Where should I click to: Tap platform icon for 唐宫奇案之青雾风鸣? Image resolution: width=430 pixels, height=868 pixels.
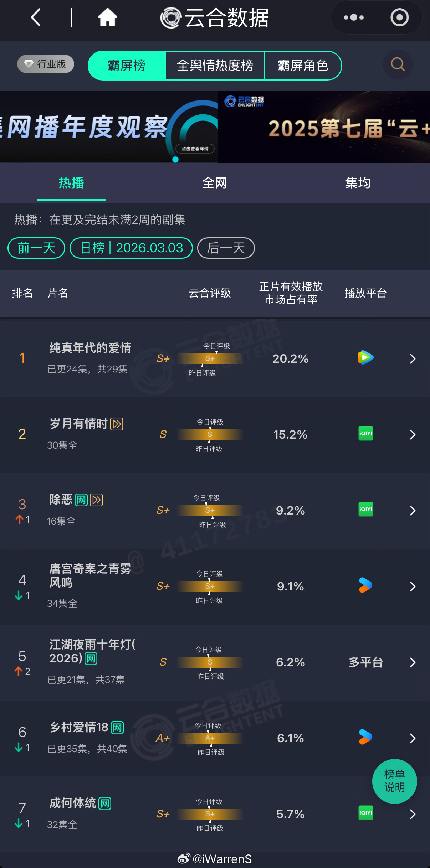[x=365, y=586]
